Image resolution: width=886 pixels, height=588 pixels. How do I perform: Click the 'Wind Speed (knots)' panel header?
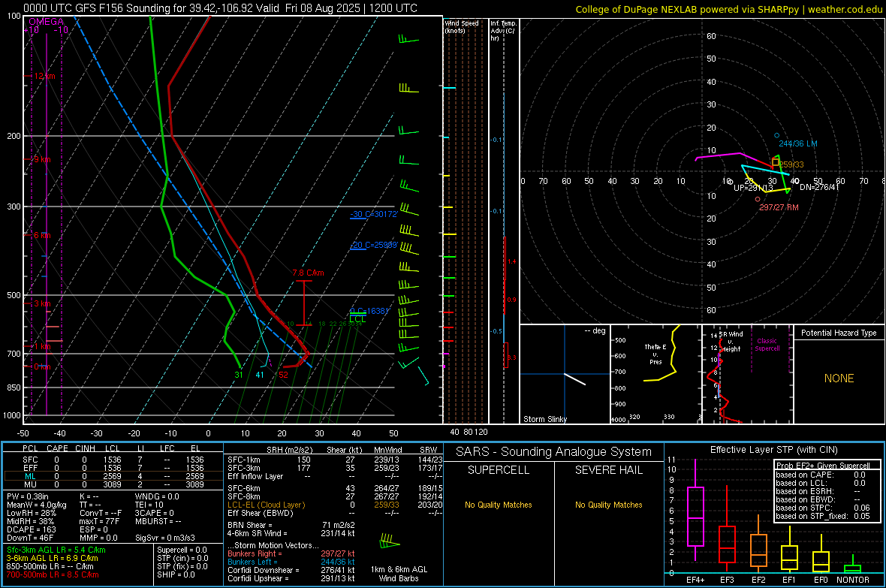462,26
